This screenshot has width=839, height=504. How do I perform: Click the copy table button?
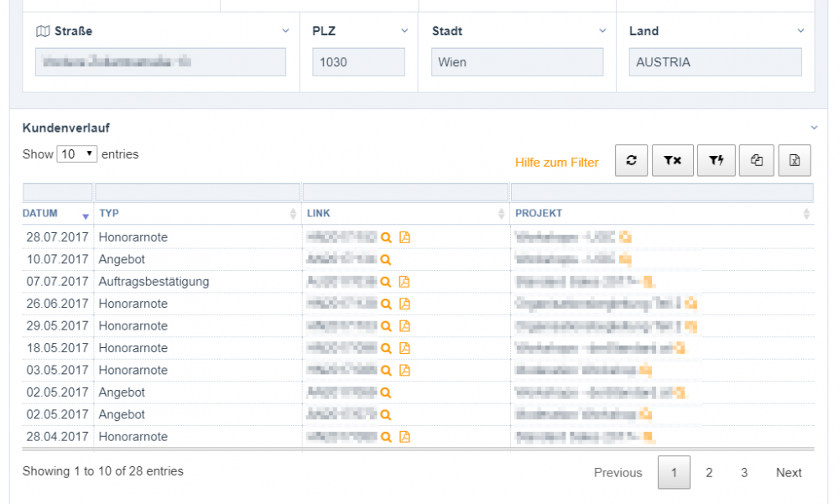pos(757,161)
